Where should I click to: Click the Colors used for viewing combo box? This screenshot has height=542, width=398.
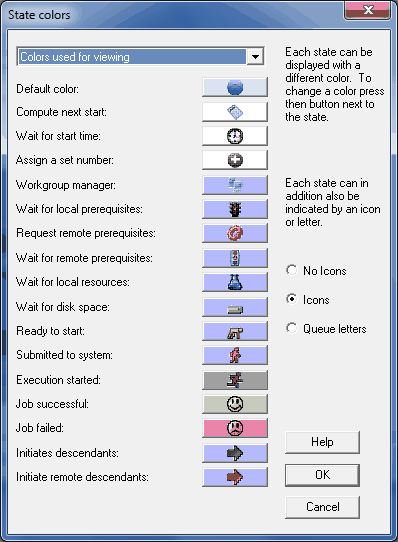coord(140,56)
